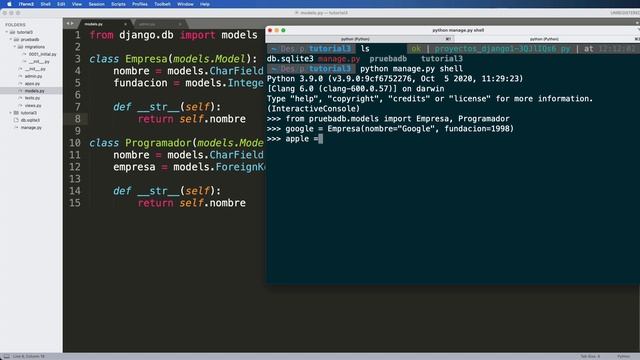
Task: Open the Session menu
Action: pos(96,4)
